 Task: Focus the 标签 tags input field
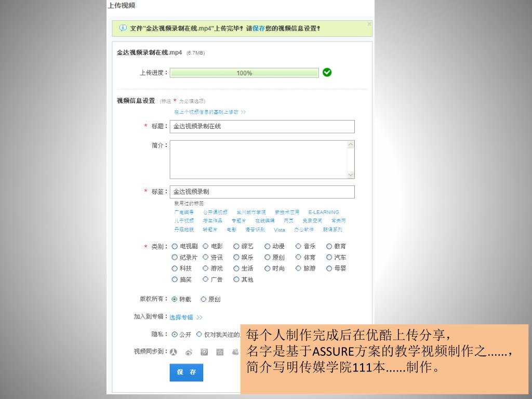[262, 192]
